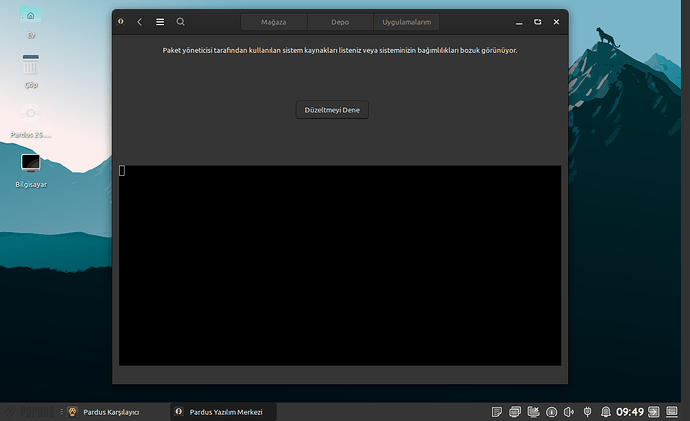Click the search magnifier icon
This screenshot has width=690, height=421.
pyautogui.click(x=181, y=21)
